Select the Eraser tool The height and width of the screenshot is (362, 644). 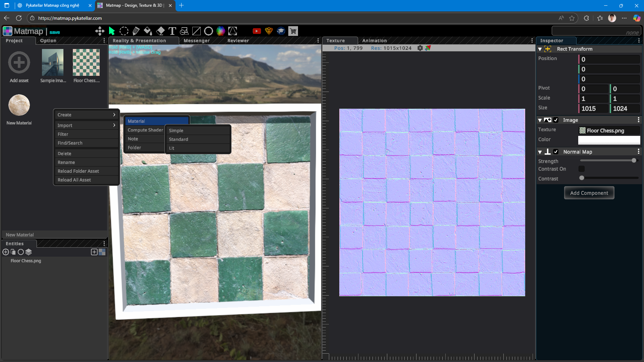pos(160,31)
